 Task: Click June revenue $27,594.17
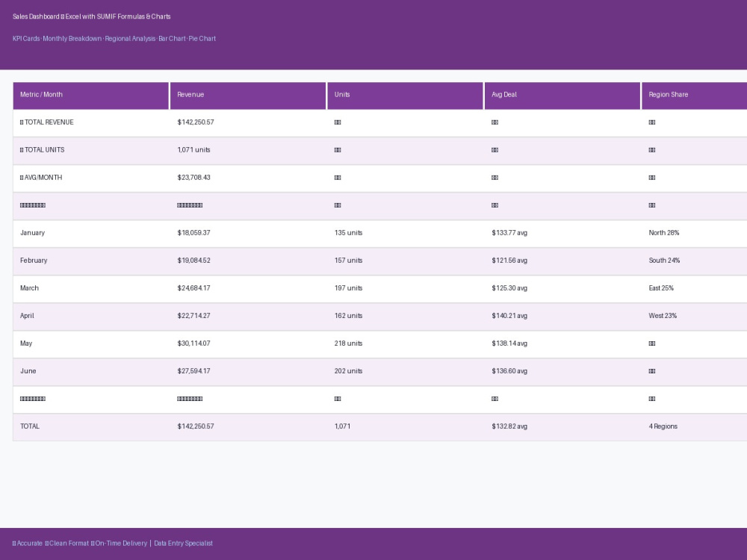248,371
